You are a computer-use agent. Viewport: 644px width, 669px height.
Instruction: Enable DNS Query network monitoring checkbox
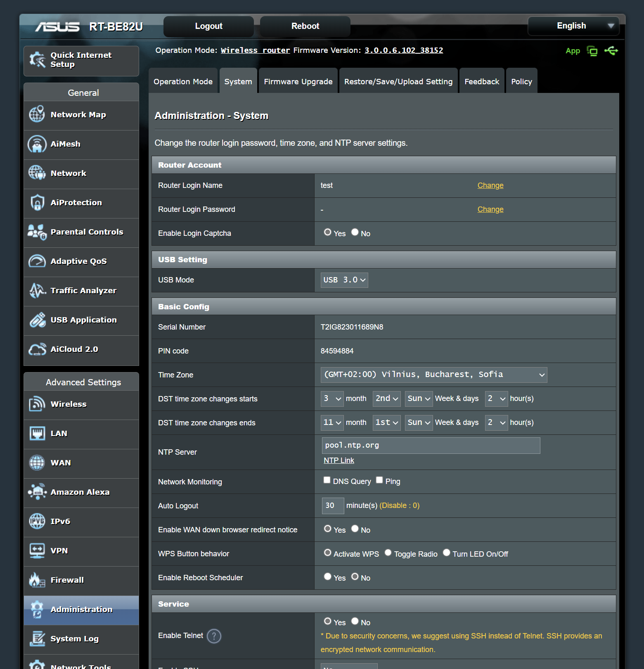pyautogui.click(x=327, y=480)
